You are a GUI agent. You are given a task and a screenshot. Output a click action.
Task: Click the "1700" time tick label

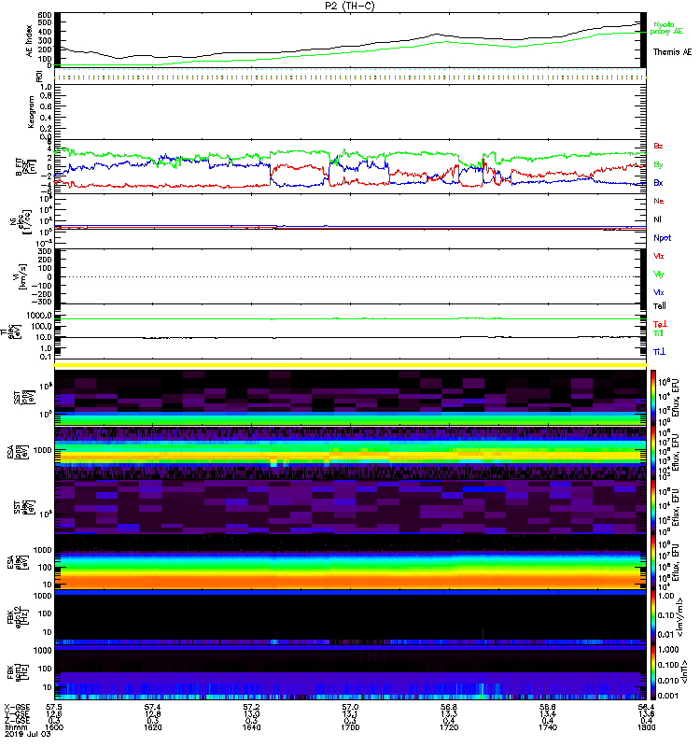coord(350,727)
